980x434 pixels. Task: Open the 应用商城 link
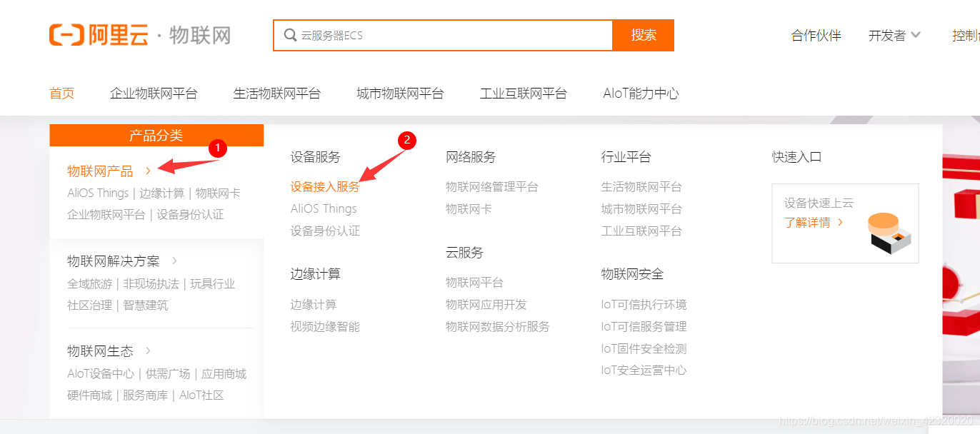pyautogui.click(x=224, y=373)
